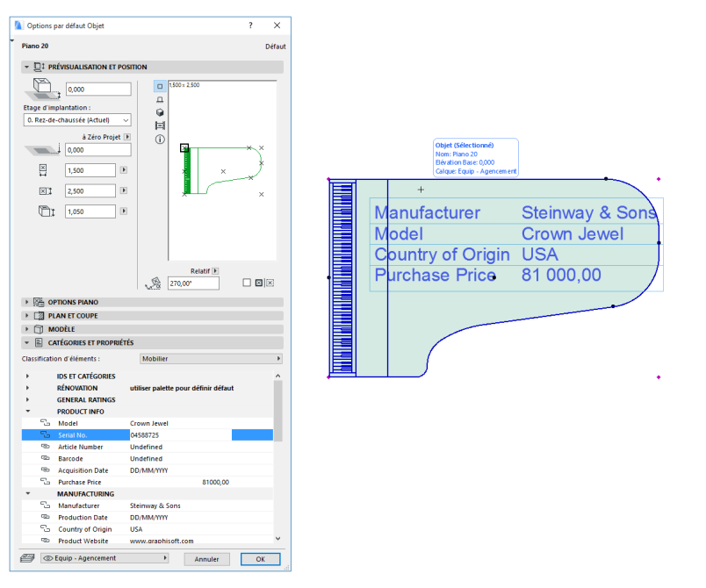This screenshot has height=588, width=706.
Task: Click the OK button
Action: point(260,559)
